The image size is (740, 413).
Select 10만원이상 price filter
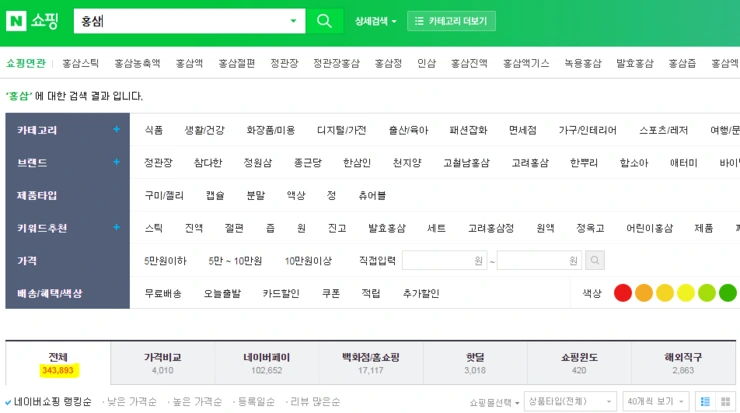coord(308,261)
